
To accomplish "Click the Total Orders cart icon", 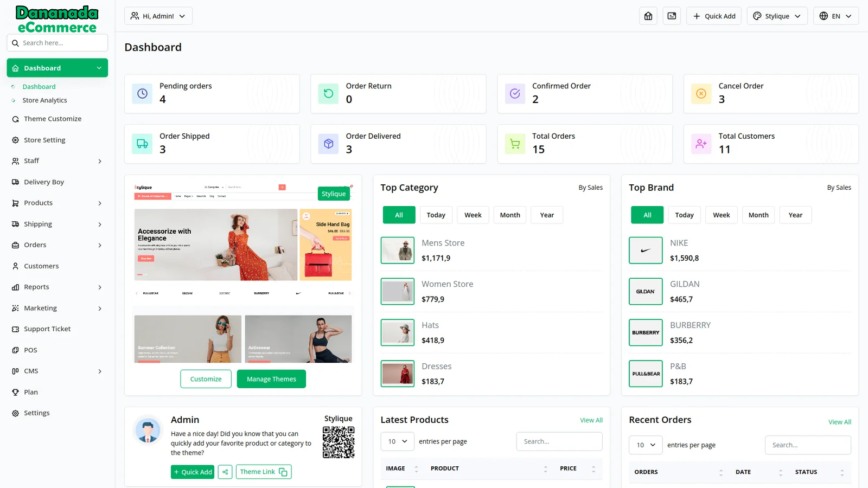I will pos(515,144).
